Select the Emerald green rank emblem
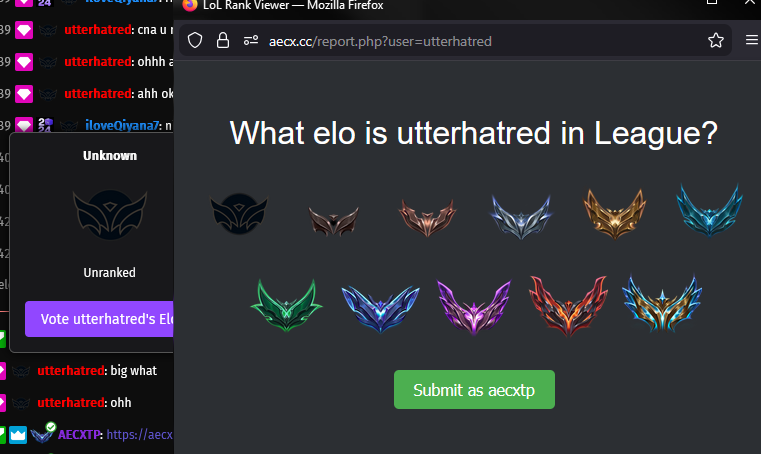The height and width of the screenshot is (454, 761). 286,305
